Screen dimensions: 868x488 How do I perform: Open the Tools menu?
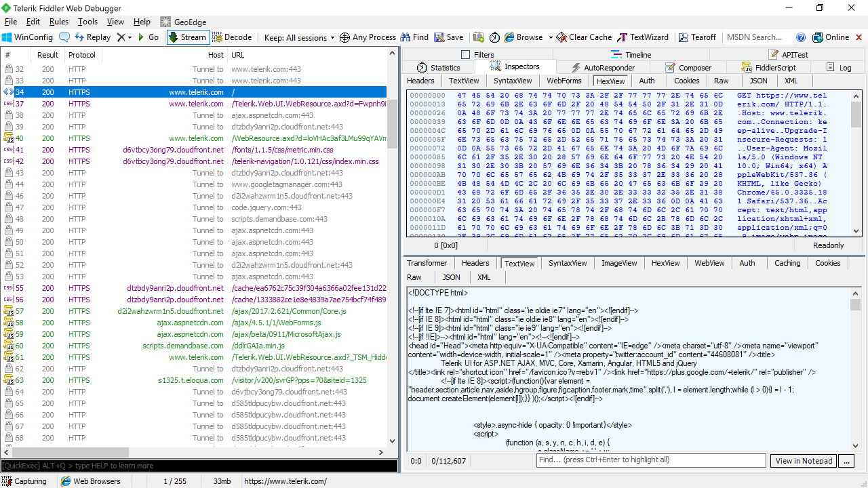coord(87,22)
